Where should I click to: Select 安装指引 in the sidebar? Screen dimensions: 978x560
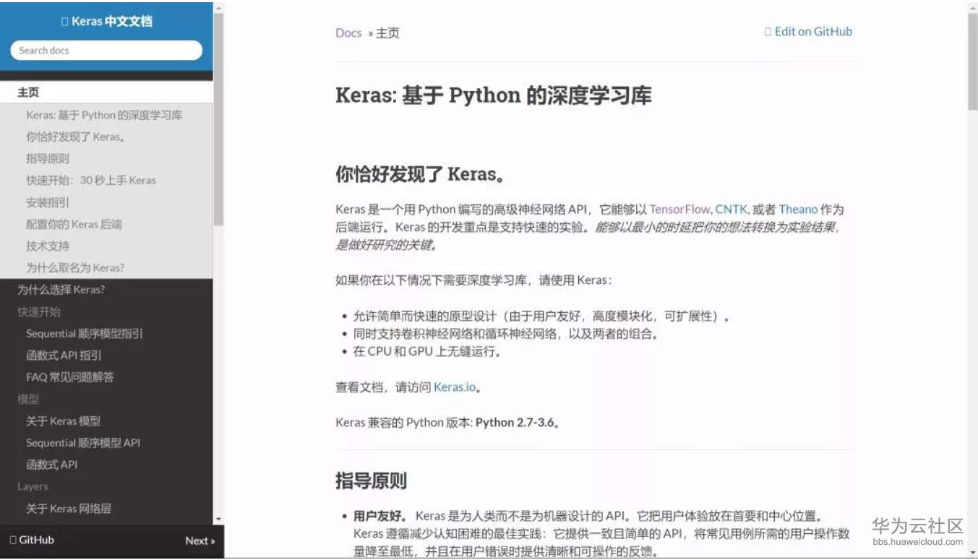pos(48,202)
